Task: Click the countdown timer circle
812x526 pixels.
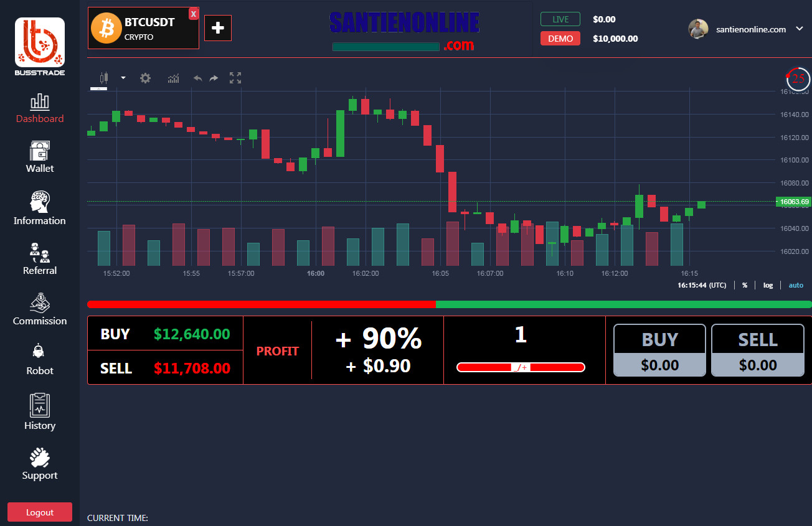Action: 798,78
